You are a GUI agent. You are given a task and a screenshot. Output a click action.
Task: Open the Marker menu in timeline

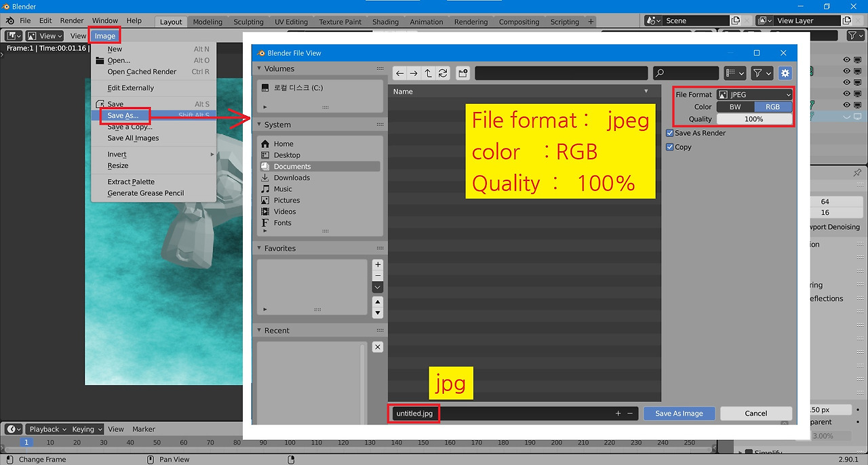[144, 429]
